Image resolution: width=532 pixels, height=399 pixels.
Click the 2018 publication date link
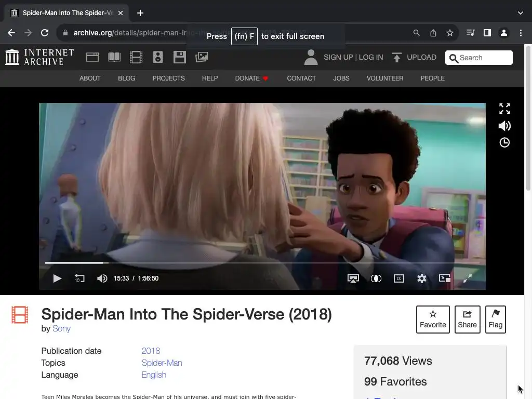[x=151, y=351]
